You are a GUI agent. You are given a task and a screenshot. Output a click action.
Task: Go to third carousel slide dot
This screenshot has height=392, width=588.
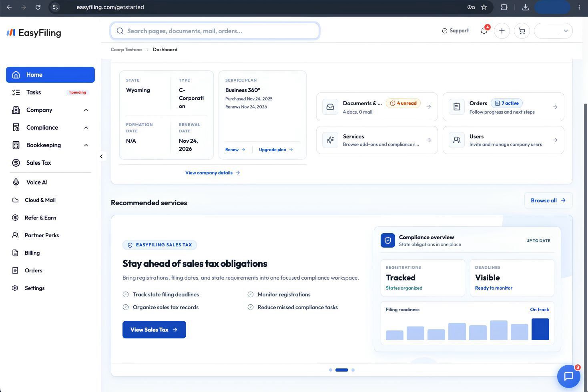point(353,370)
